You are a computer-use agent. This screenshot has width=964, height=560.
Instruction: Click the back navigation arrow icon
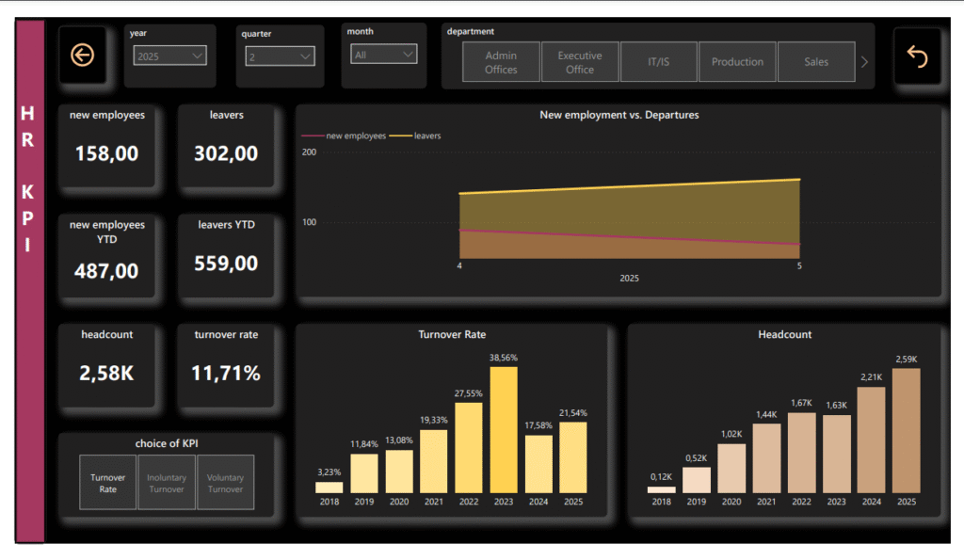[x=83, y=56]
